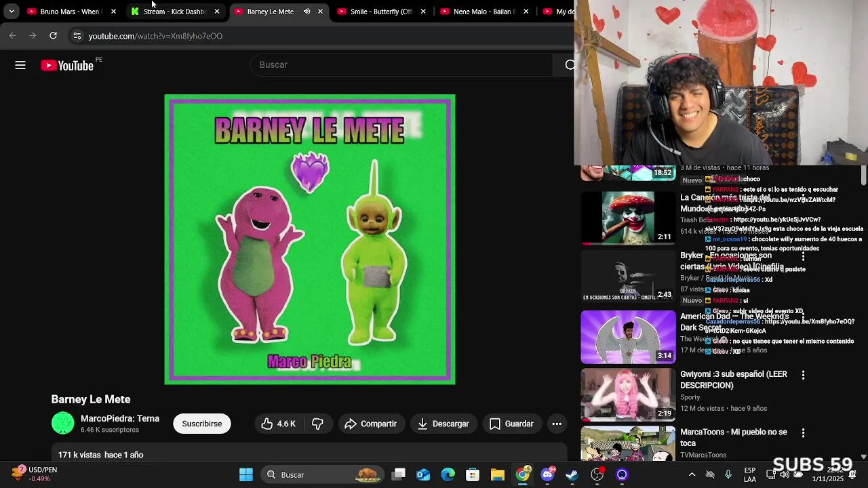The image size is (868, 488).
Task: Close the Stream - Kick Dashboard tab
Action: pos(216,12)
